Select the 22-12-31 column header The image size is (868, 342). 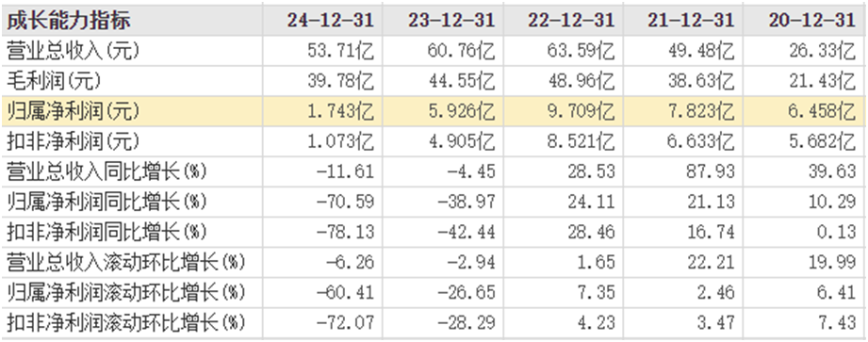571,21
